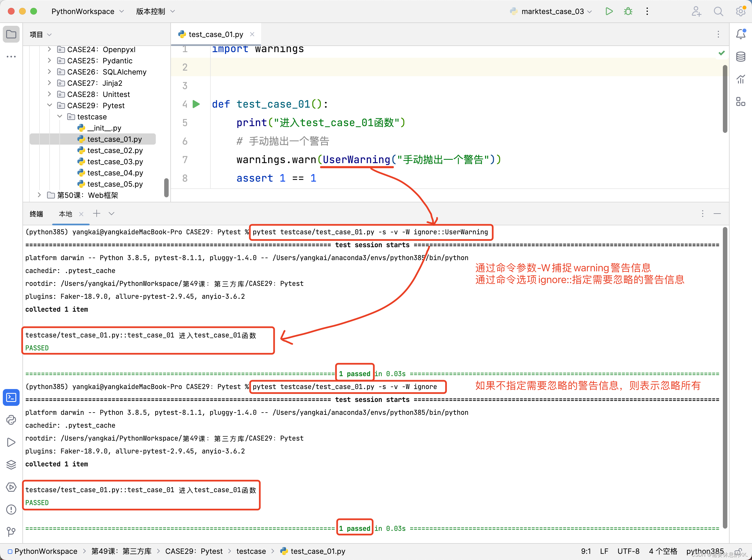Open the Notifications bell icon
The width and height of the screenshot is (752, 560).
[741, 34]
